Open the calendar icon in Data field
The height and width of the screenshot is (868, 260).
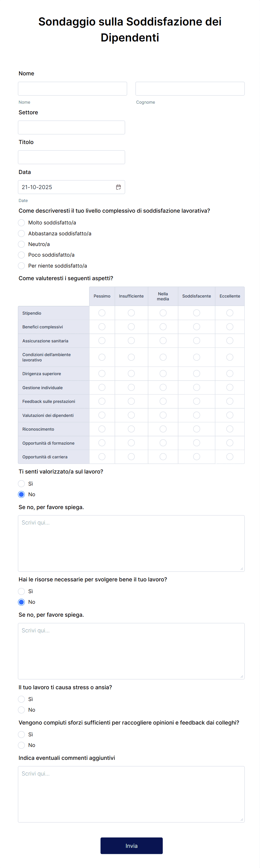118,187
